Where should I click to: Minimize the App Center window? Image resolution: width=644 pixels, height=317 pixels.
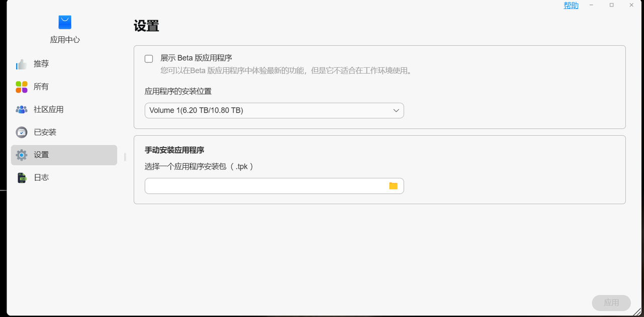click(592, 5)
